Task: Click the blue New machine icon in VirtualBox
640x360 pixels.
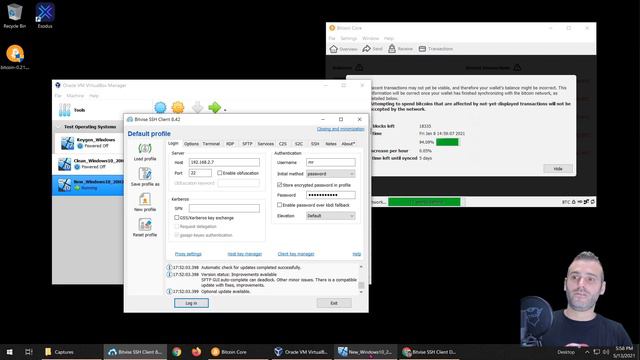Action: click(x=160, y=107)
